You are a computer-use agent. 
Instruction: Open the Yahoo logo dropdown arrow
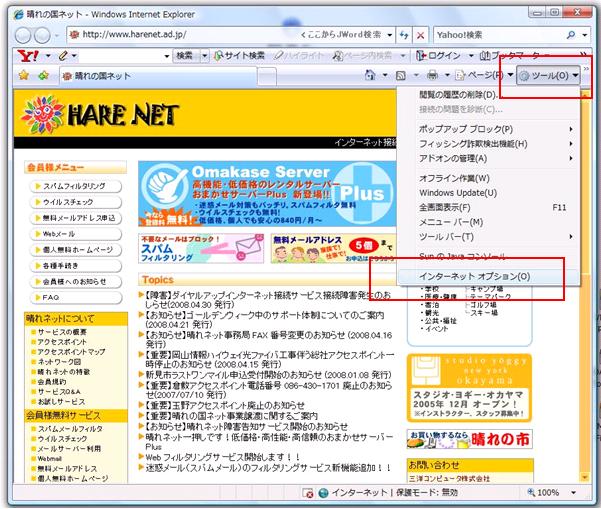tap(48, 56)
